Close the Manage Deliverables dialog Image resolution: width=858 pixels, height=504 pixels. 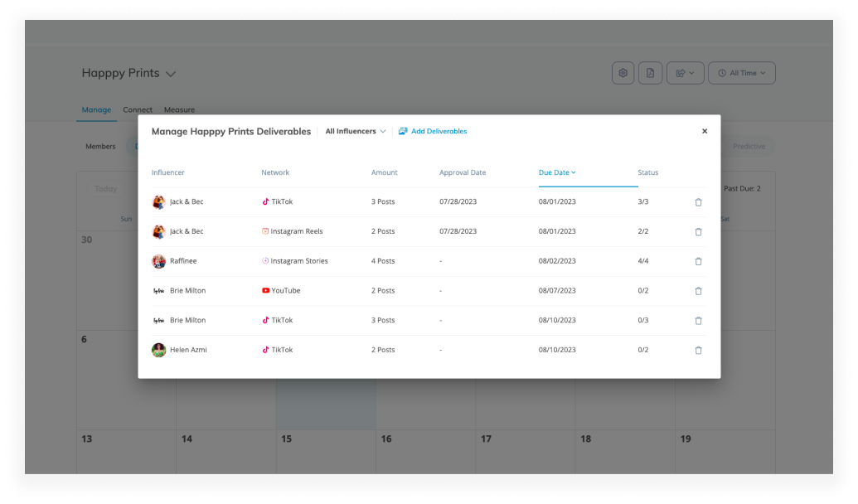(x=705, y=131)
